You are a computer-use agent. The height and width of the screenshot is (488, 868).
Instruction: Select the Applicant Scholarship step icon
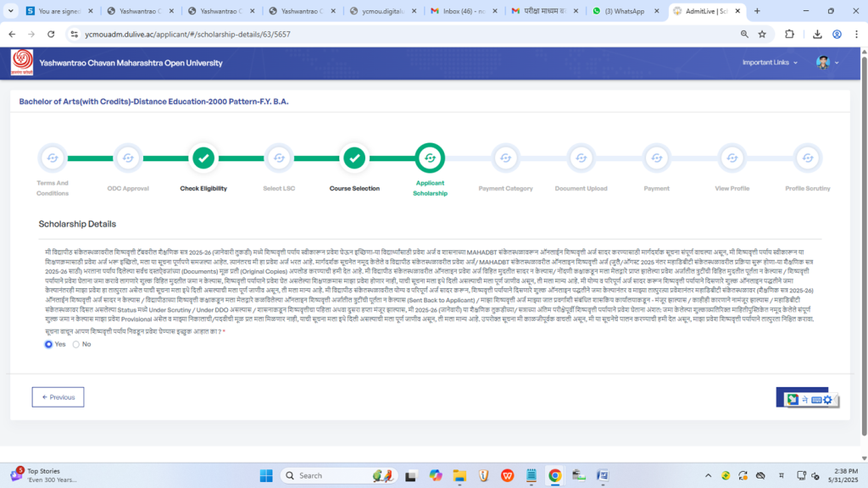click(430, 158)
